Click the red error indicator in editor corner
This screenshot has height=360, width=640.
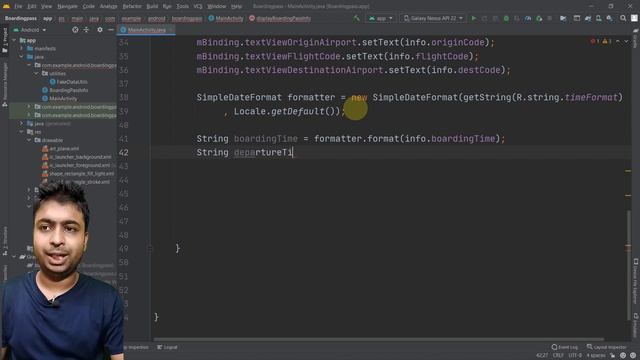[595, 41]
